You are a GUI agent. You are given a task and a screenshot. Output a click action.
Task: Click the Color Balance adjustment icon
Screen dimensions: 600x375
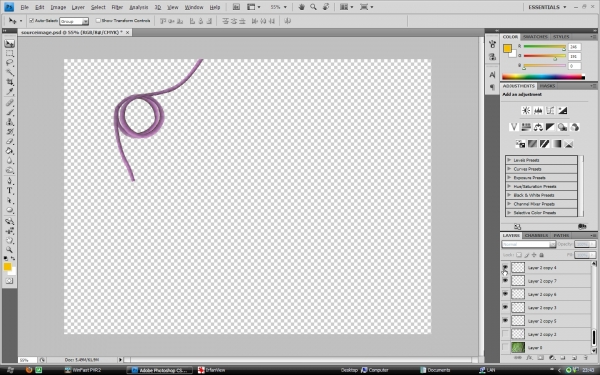pyautogui.click(x=538, y=127)
